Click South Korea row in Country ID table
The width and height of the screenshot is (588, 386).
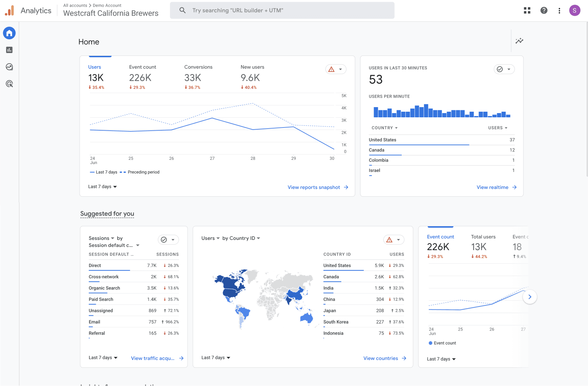(x=363, y=322)
